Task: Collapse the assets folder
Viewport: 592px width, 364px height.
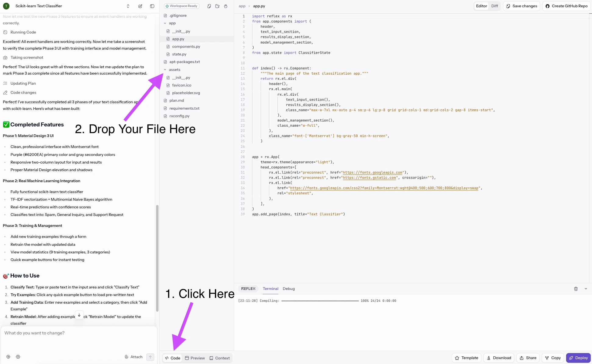Action: tap(165, 70)
